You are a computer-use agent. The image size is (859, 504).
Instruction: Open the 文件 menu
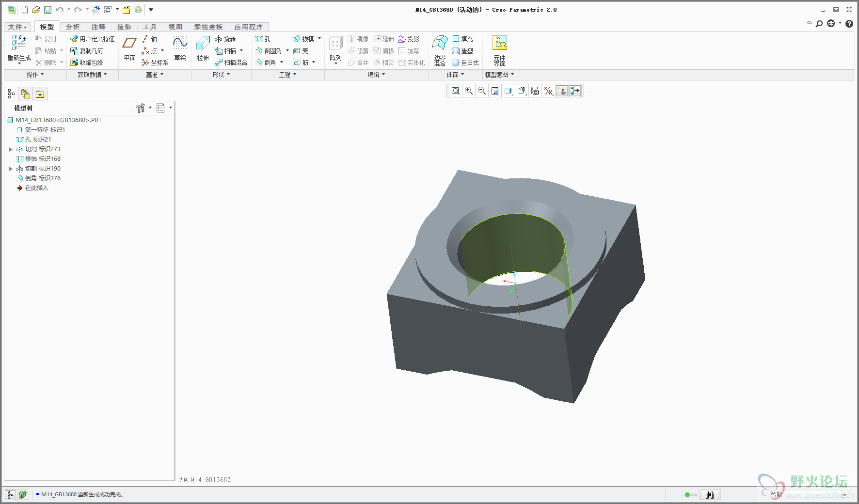(17, 27)
